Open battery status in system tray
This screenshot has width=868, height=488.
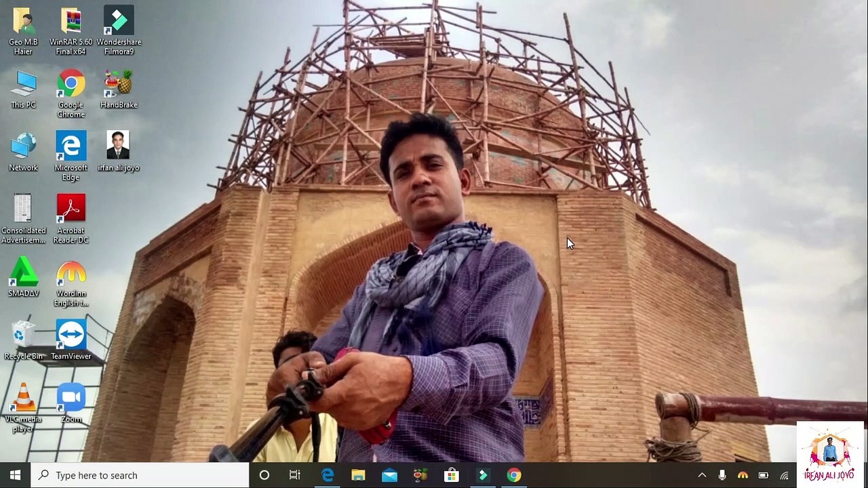point(764,475)
